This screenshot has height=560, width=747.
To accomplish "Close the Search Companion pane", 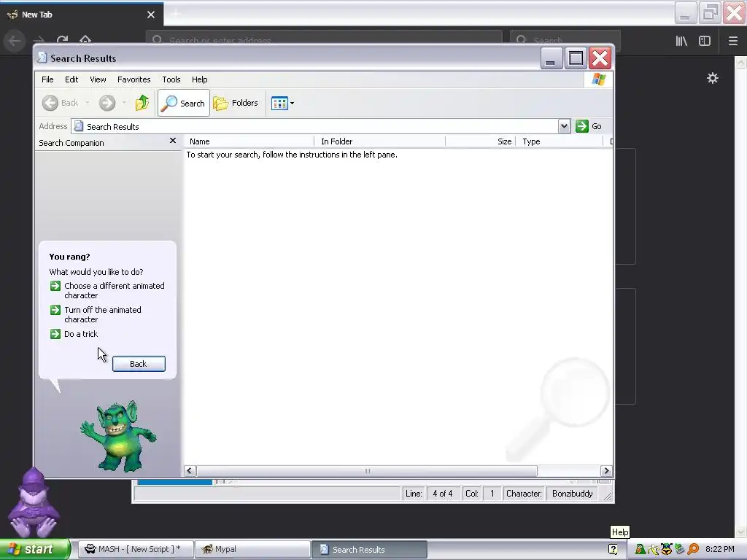I will click(173, 141).
